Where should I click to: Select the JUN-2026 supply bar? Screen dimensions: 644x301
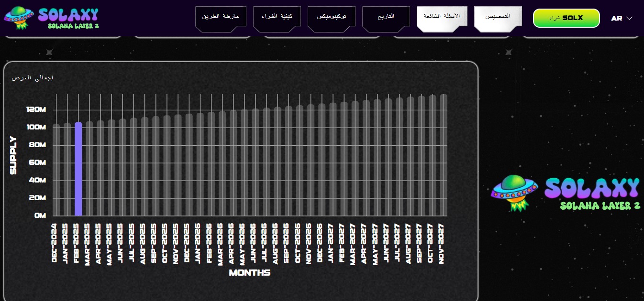point(255,162)
